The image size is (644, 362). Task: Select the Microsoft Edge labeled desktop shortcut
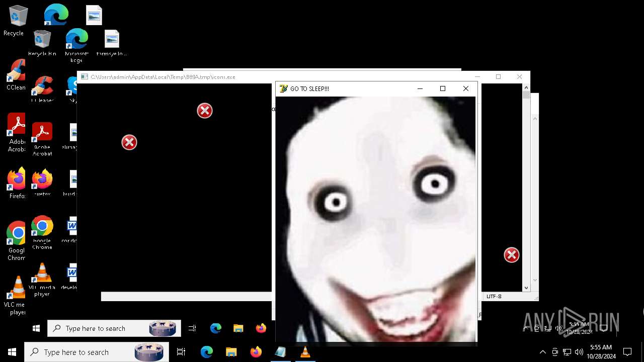pyautogui.click(x=77, y=46)
